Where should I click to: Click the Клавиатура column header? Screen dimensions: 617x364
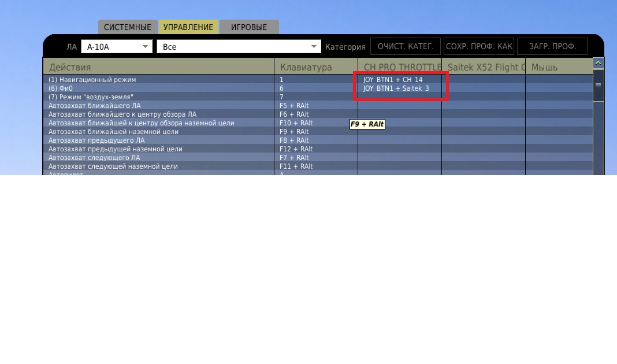coord(316,67)
